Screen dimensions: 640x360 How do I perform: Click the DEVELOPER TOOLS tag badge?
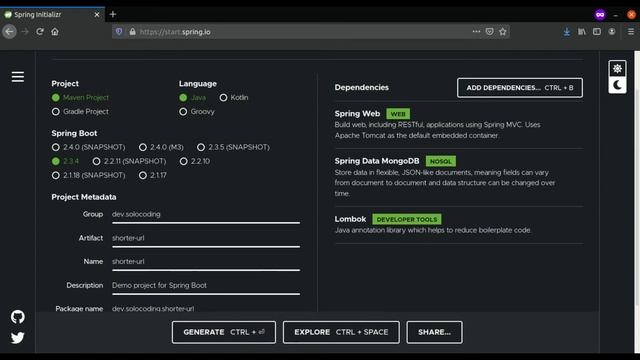[407, 219]
